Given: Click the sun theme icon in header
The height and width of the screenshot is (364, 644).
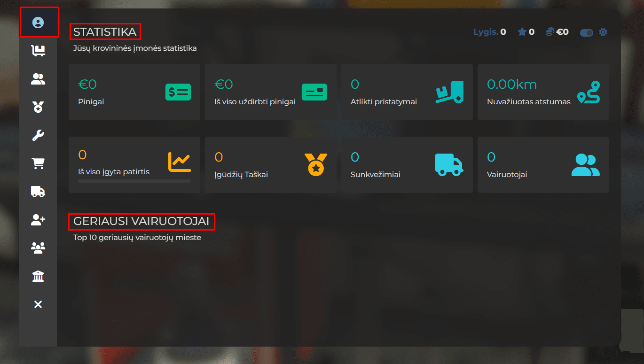Looking at the screenshot, I should pos(603,32).
